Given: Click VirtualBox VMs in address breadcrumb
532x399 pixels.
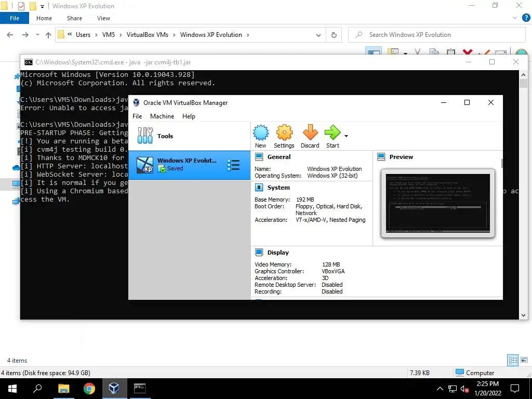Looking at the screenshot, I should tap(147, 35).
